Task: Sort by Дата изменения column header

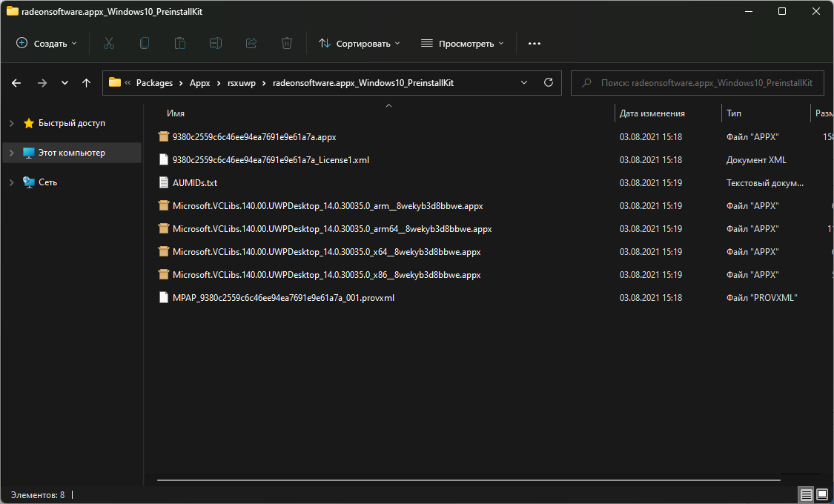Action: (x=652, y=113)
